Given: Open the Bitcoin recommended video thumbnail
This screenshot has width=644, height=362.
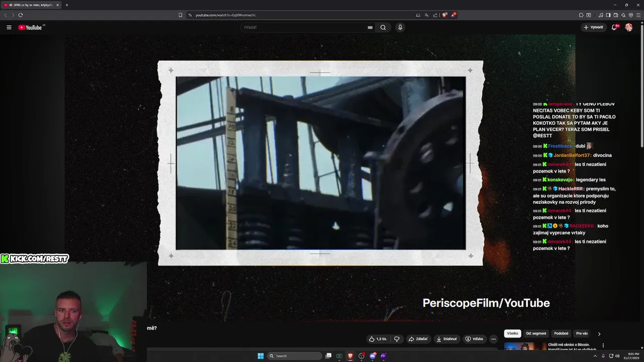Looking at the screenshot, I should tap(525, 347).
